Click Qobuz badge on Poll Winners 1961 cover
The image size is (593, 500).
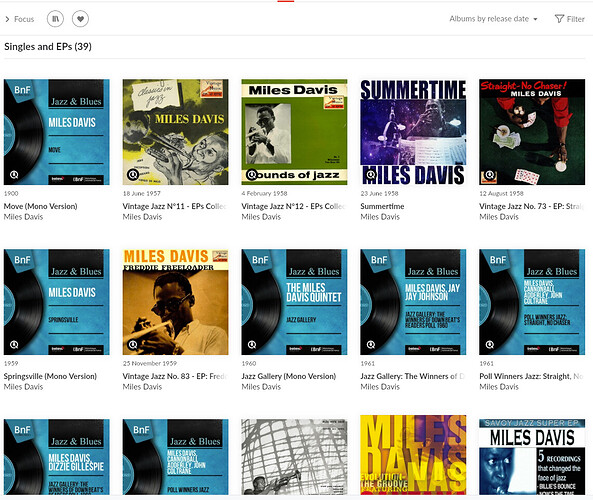click(x=489, y=345)
